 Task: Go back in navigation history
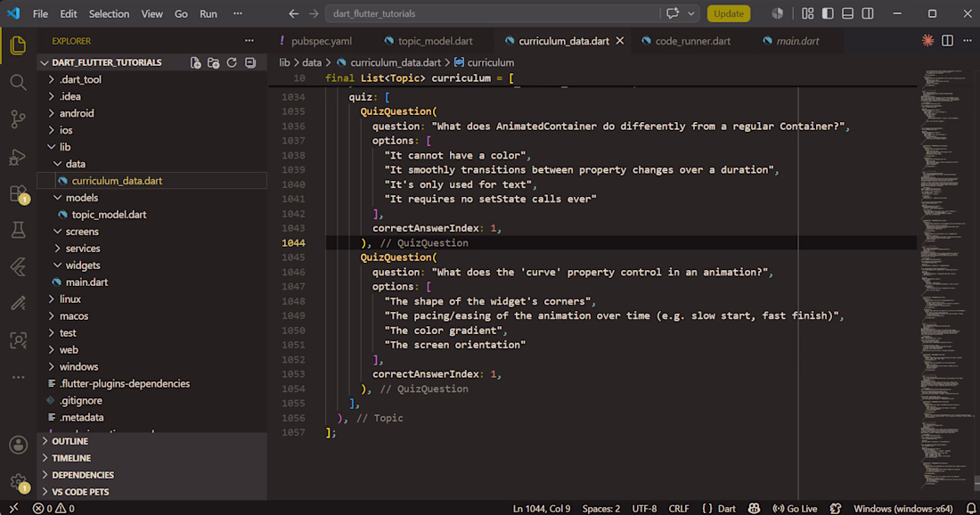(x=294, y=13)
